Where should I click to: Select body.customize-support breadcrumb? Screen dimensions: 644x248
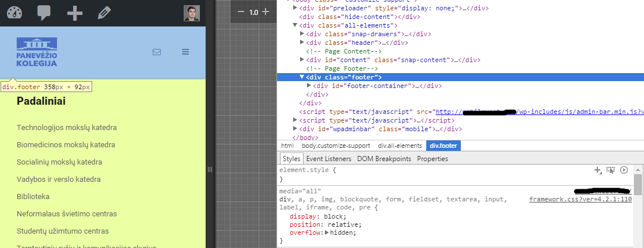coord(336,146)
